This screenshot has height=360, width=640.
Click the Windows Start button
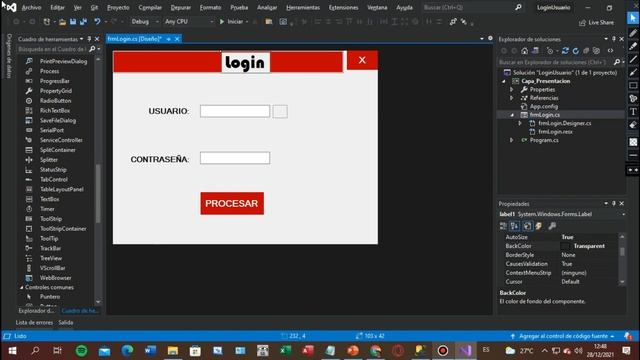coord(12,351)
